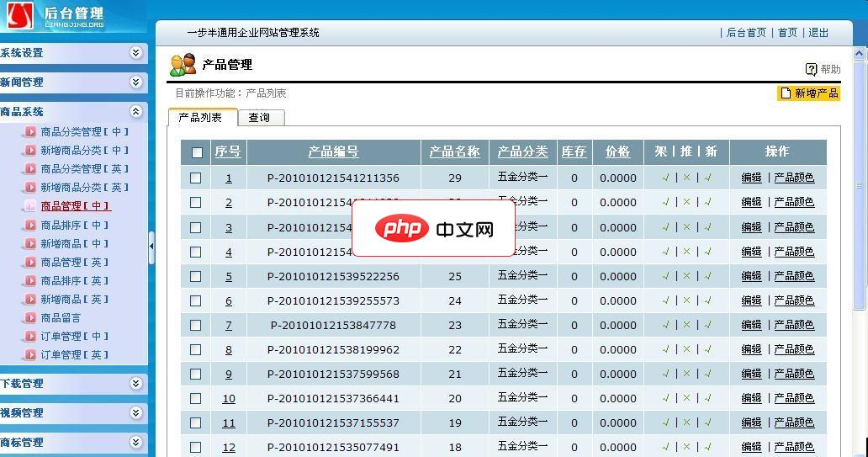Sort by 价格 column header
Image resolution: width=868 pixels, height=457 pixels.
[618, 151]
